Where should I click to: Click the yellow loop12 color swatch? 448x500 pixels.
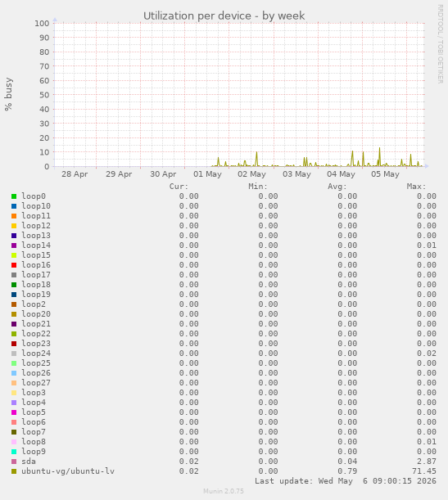point(14,226)
